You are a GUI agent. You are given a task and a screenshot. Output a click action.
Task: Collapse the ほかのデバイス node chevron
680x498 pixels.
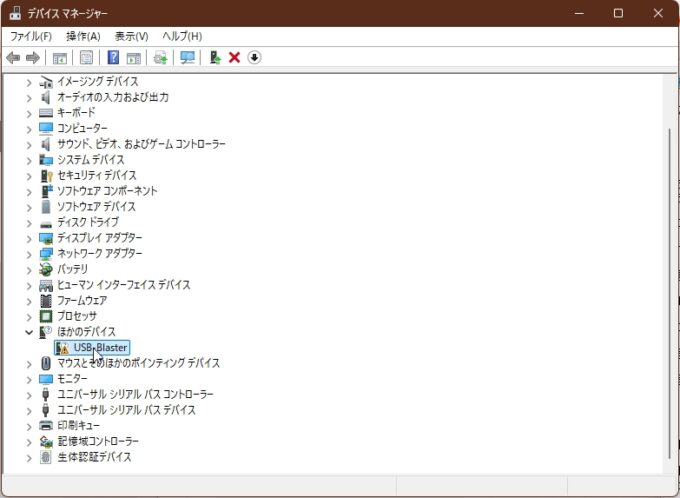pos(29,332)
